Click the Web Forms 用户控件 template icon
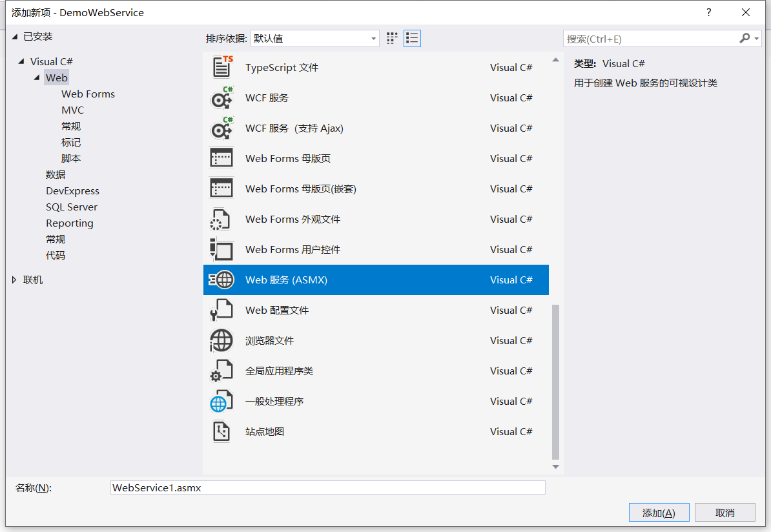 point(221,249)
